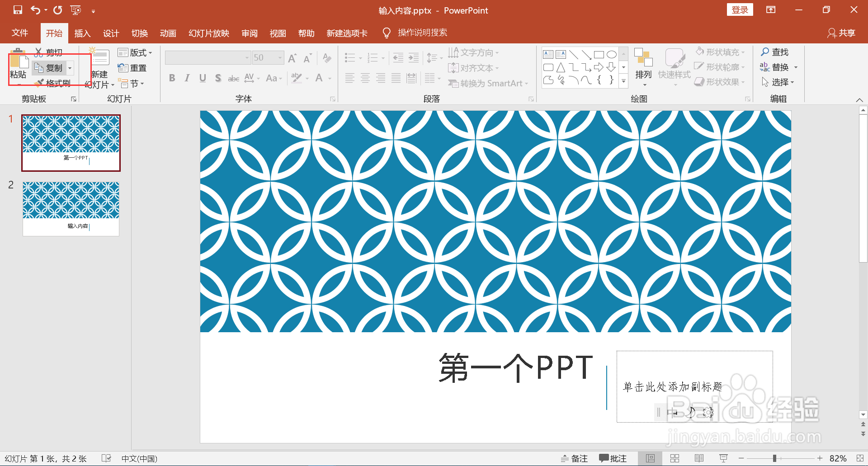Click the Reset (重置) slide button
Image resolution: width=868 pixels, height=466 pixels.
click(x=132, y=68)
